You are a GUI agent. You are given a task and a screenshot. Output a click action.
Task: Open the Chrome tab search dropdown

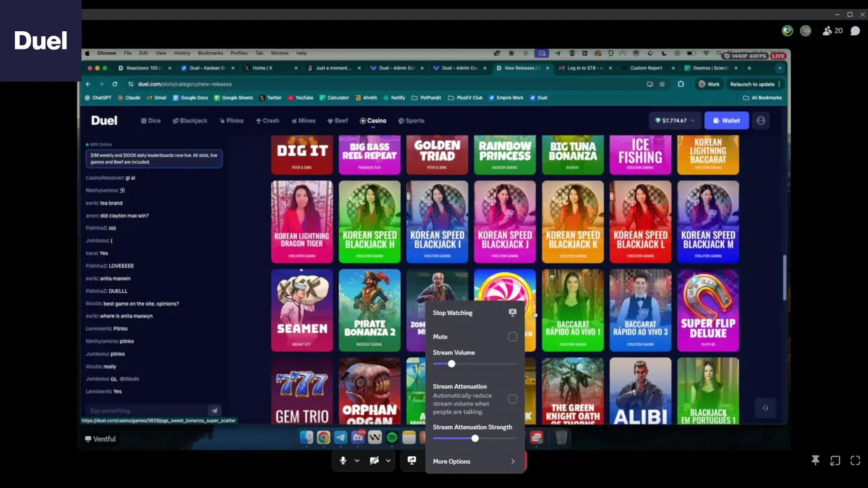pyautogui.click(x=780, y=68)
